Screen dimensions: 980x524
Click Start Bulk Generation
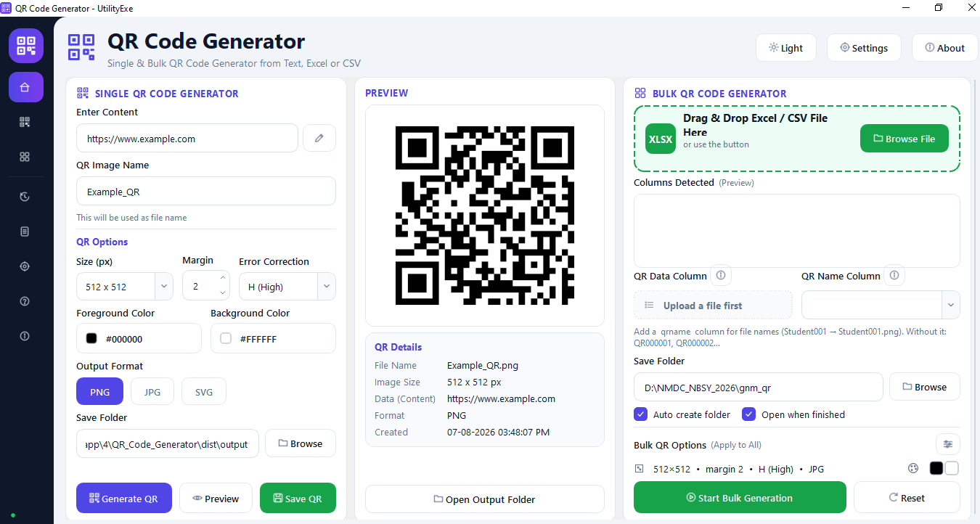pyautogui.click(x=740, y=498)
